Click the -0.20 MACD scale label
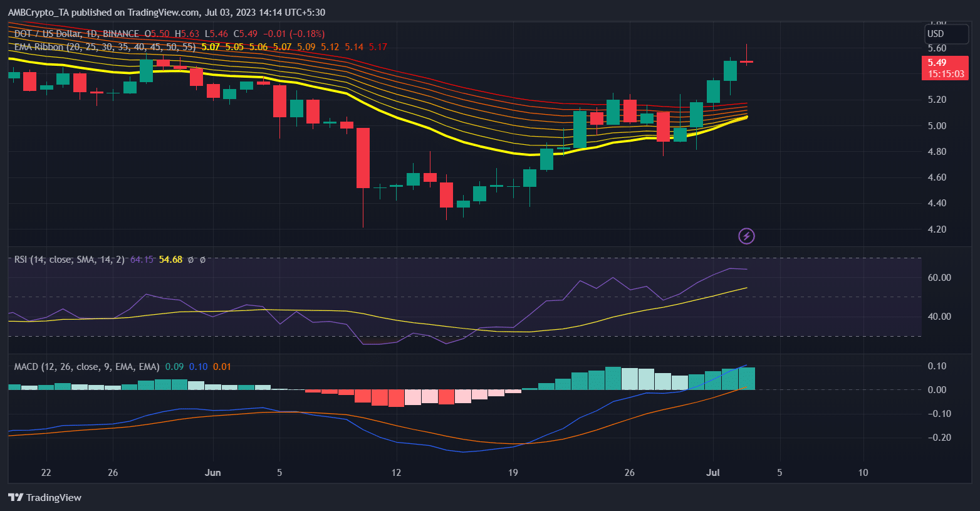The width and height of the screenshot is (980, 511). [937, 438]
